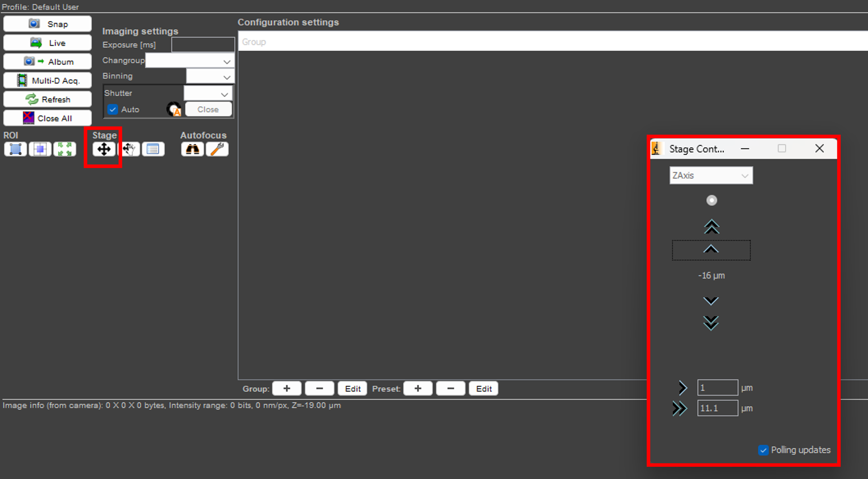Send snapshot to Album
868x479 pixels.
(x=47, y=61)
